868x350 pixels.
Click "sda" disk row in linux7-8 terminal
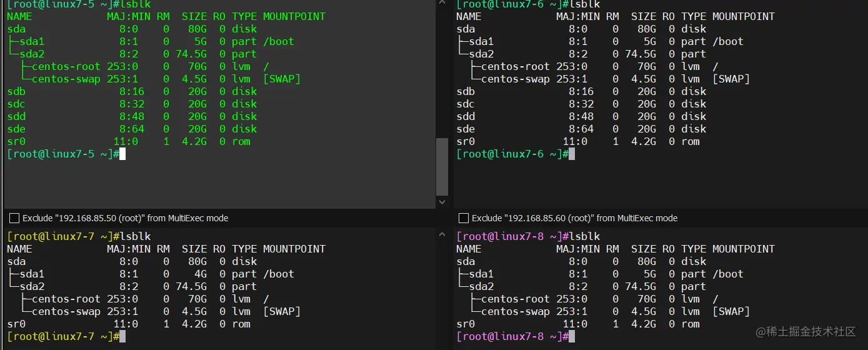(x=581, y=261)
